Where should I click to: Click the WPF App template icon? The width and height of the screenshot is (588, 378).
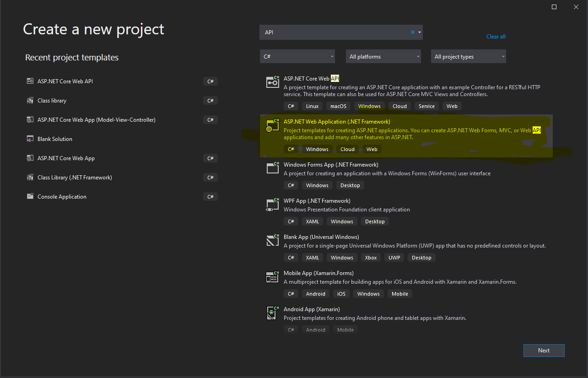tap(273, 204)
